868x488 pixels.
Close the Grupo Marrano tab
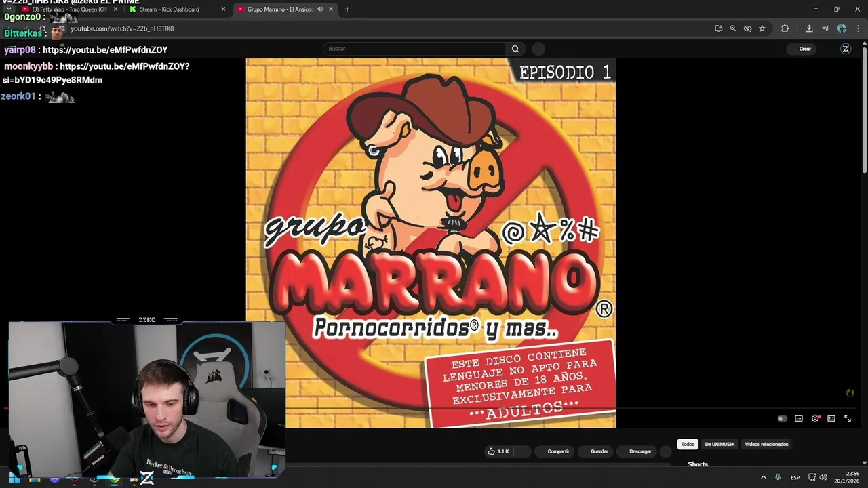click(331, 9)
